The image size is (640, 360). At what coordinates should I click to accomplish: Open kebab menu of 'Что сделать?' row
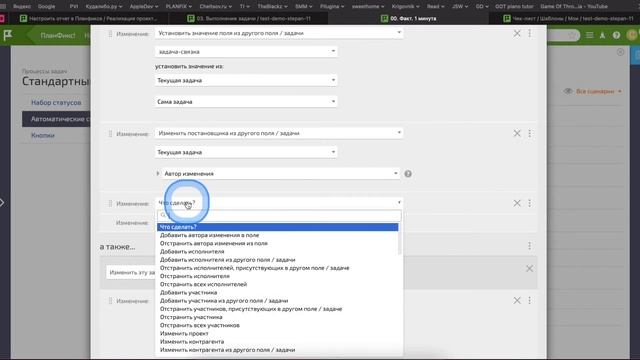[x=529, y=203]
